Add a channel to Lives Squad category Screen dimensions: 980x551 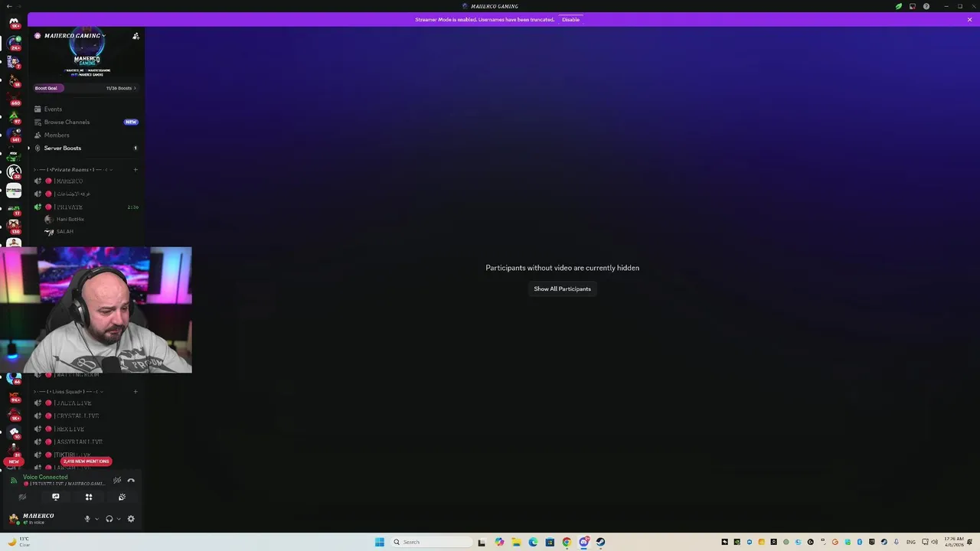[136, 391]
